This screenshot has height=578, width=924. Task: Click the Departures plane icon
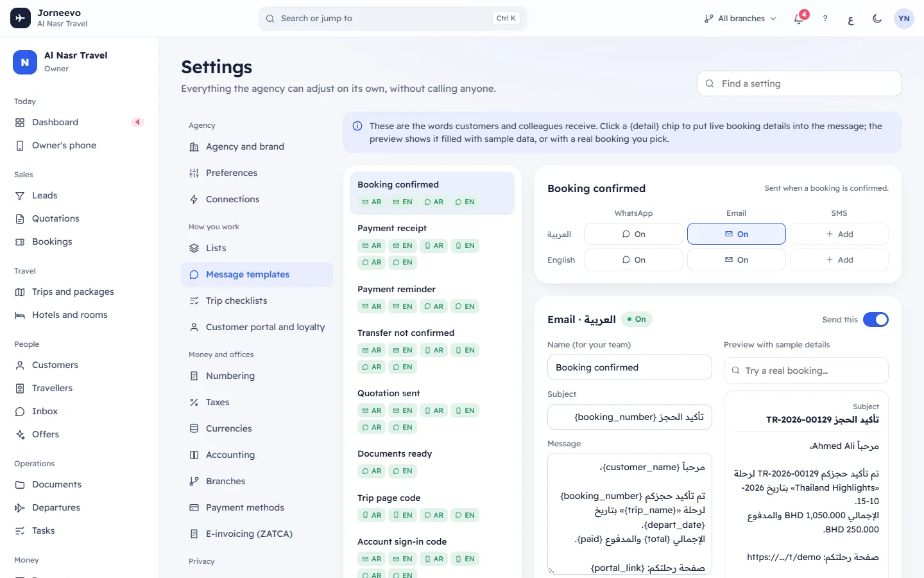(x=20, y=508)
